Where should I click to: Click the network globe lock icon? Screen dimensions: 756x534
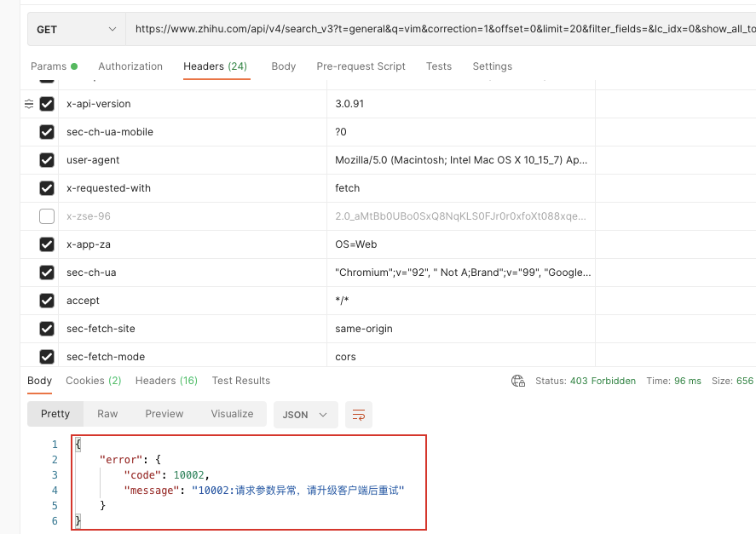[x=518, y=382]
